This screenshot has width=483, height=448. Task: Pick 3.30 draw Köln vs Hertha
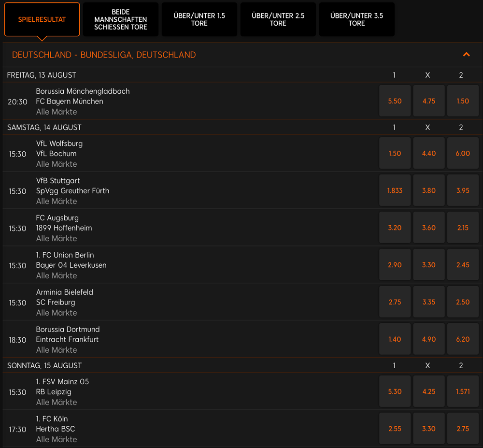coord(429,429)
